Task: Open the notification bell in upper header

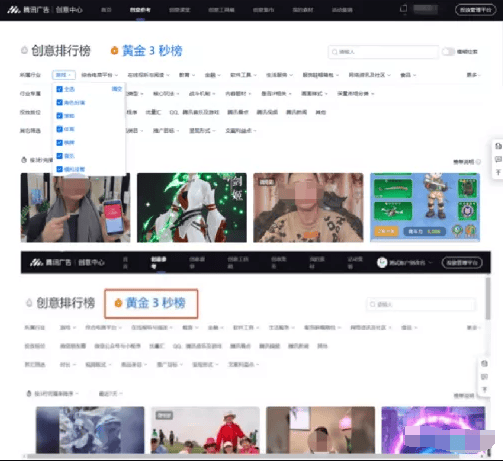Action: pos(403,9)
